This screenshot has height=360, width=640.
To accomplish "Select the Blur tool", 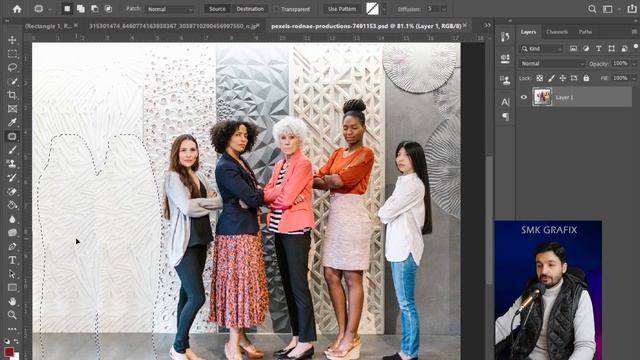I will click(12, 219).
